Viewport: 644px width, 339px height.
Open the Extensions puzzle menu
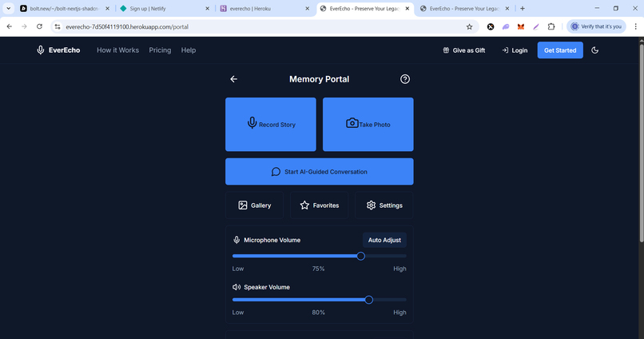pos(551,26)
